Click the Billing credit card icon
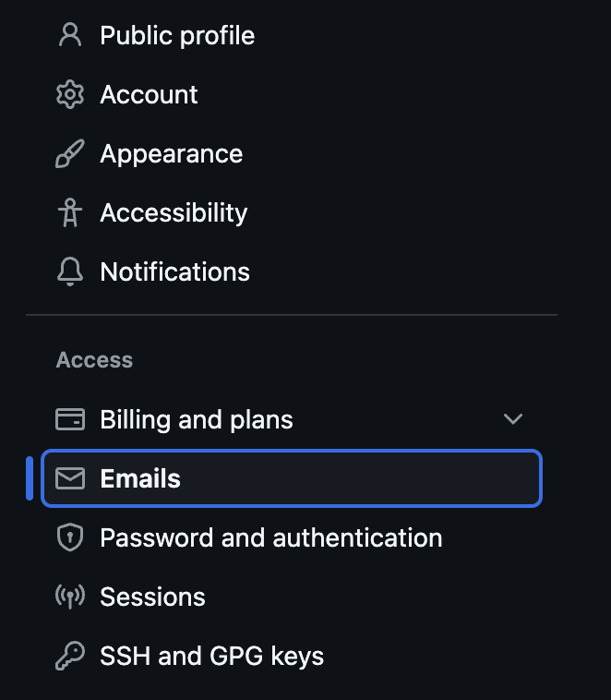 click(x=70, y=420)
